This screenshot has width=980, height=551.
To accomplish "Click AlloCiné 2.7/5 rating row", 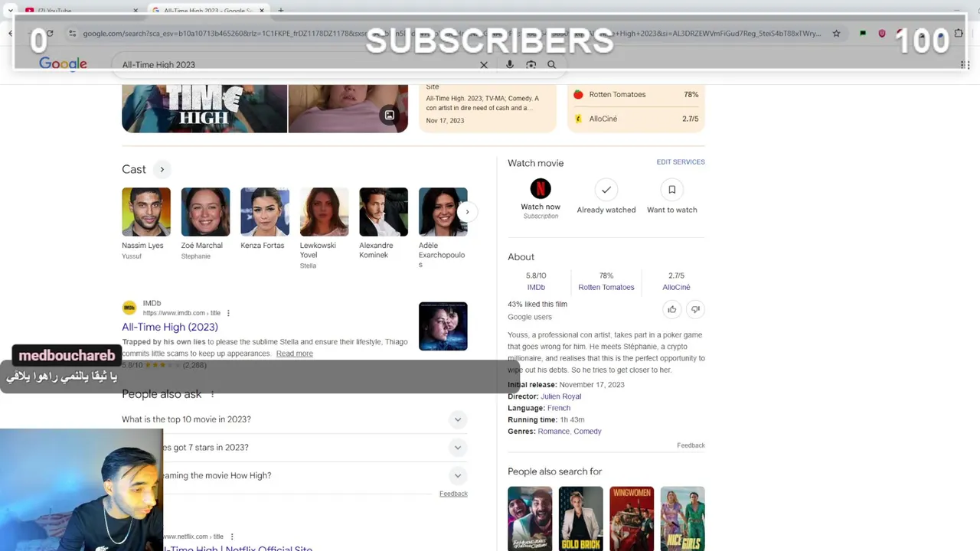I will click(x=635, y=119).
